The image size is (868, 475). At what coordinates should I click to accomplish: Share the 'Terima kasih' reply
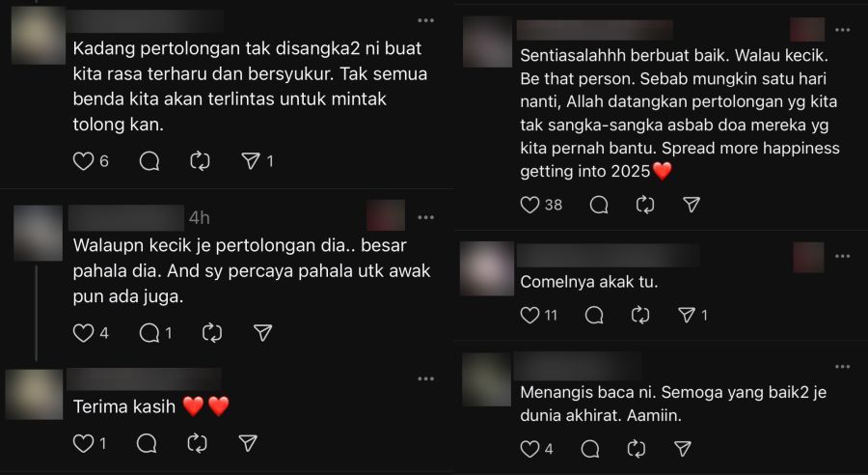pyautogui.click(x=248, y=443)
